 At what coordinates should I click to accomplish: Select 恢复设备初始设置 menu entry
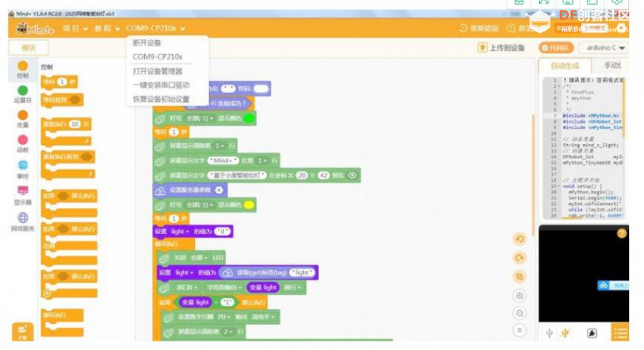coord(161,99)
